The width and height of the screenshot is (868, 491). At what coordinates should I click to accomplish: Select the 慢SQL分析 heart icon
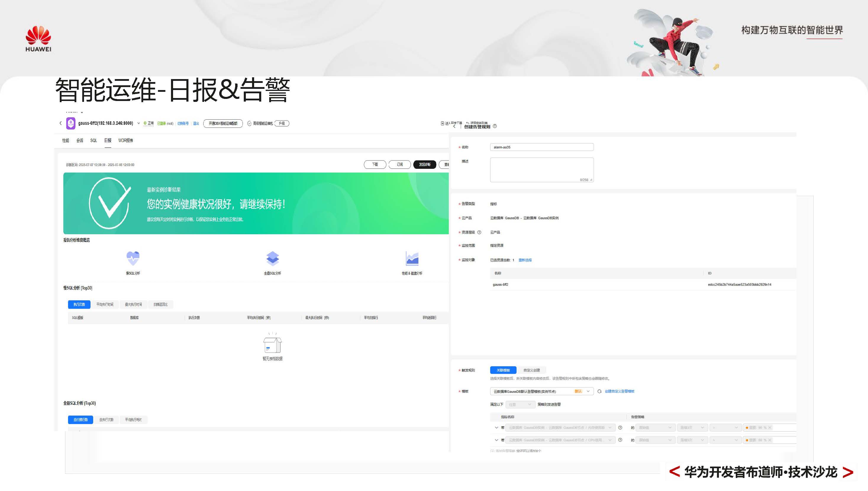[x=133, y=257]
